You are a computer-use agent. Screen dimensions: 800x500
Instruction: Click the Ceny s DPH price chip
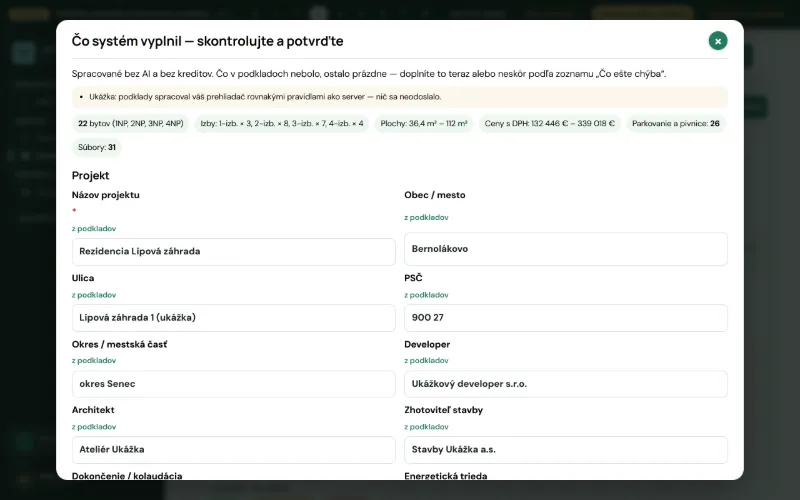[549, 123]
